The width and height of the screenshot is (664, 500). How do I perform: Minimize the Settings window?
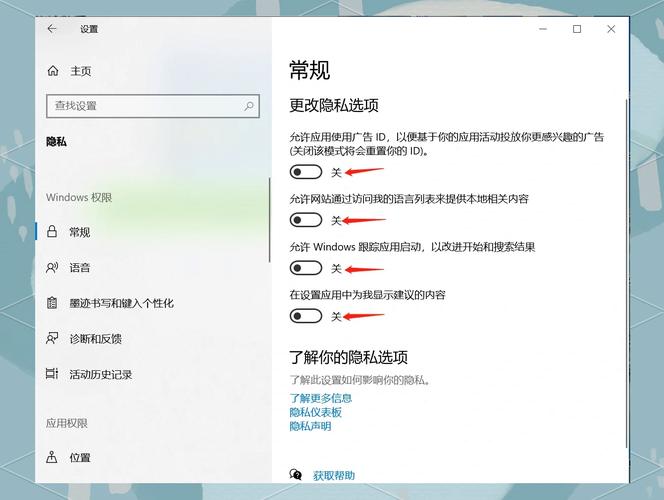543,29
